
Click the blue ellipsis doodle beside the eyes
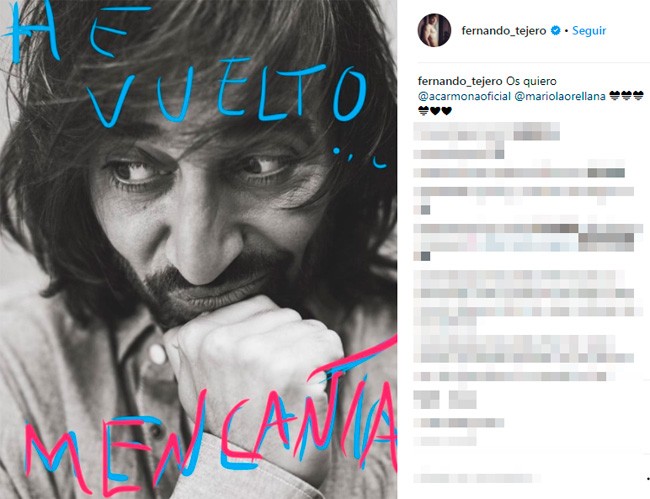click(360, 158)
